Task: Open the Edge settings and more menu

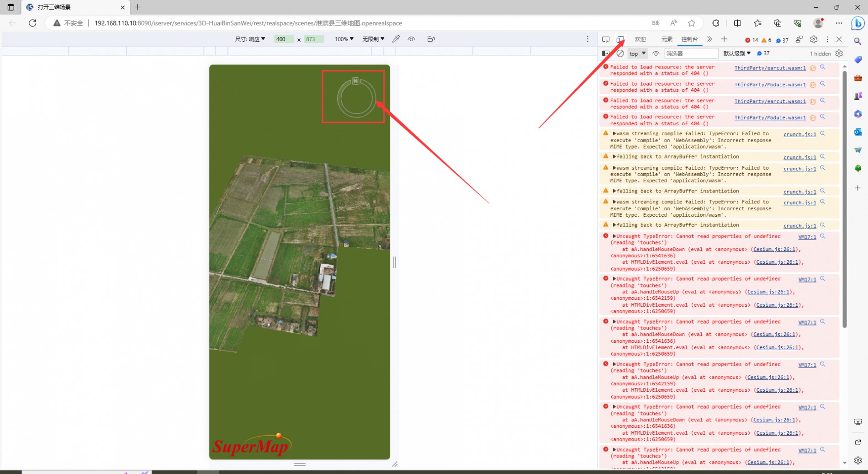Action: 839,23
